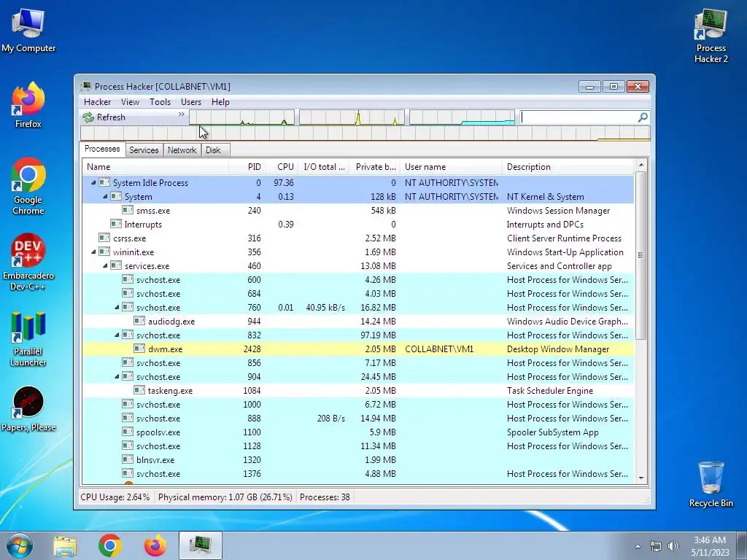The height and width of the screenshot is (560, 747).
Task: Click the Refresh toolbar icon
Action: (88, 117)
